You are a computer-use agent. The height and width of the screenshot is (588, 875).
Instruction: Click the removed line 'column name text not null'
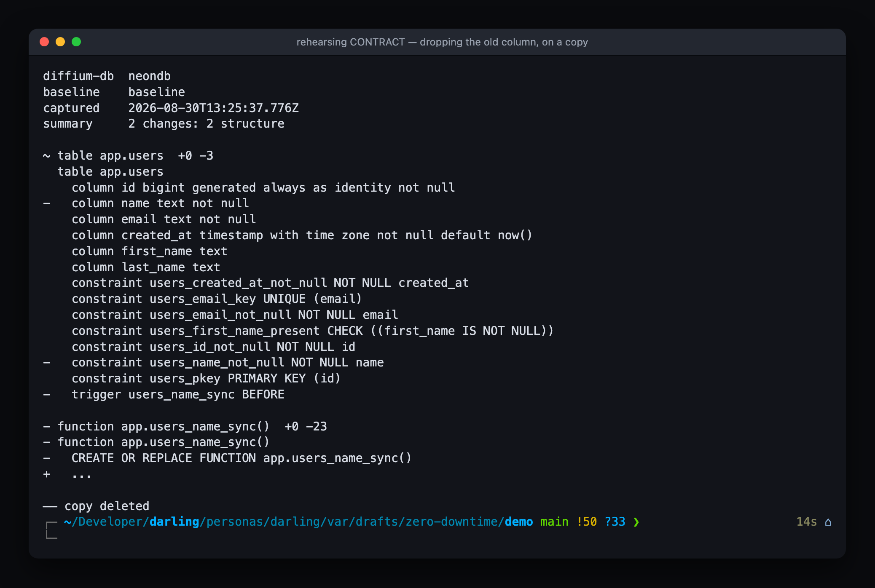tap(146, 203)
